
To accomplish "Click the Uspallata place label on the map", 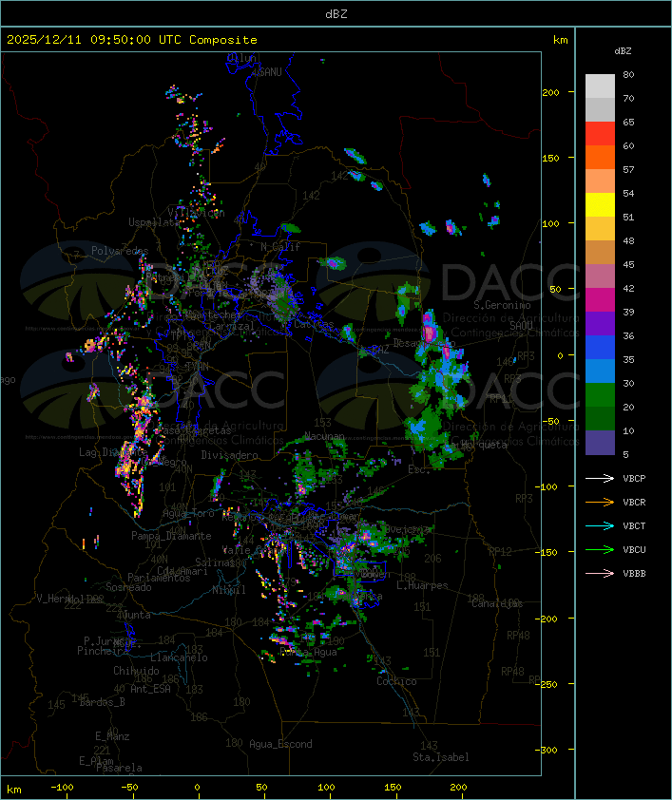I will (x=154, y=222).
